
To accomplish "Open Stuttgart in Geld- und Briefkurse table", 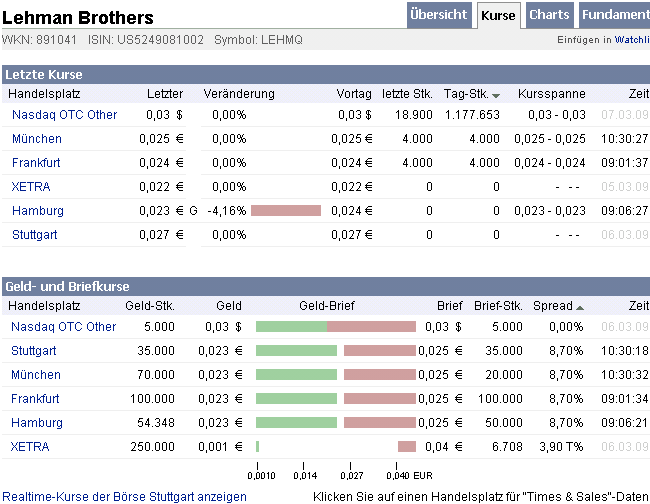I will click(34, 351).
